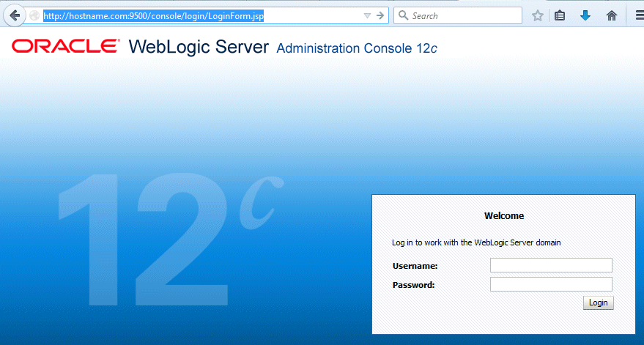Click the Username input field
Viewport: 644px width, 345px height.
[551, 265]
